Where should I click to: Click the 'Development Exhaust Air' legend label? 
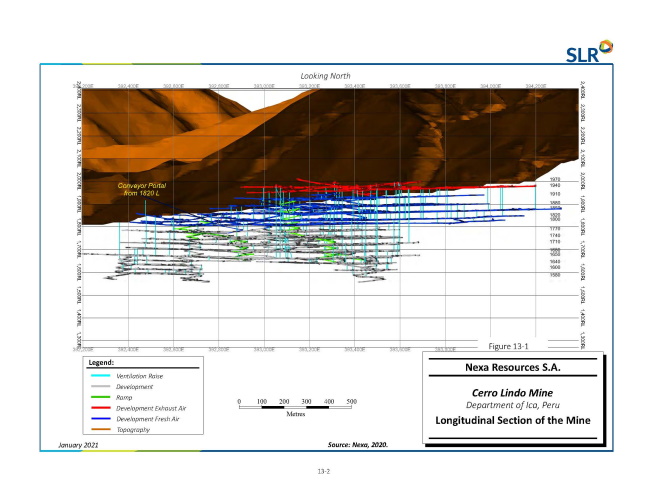[151, 408]
